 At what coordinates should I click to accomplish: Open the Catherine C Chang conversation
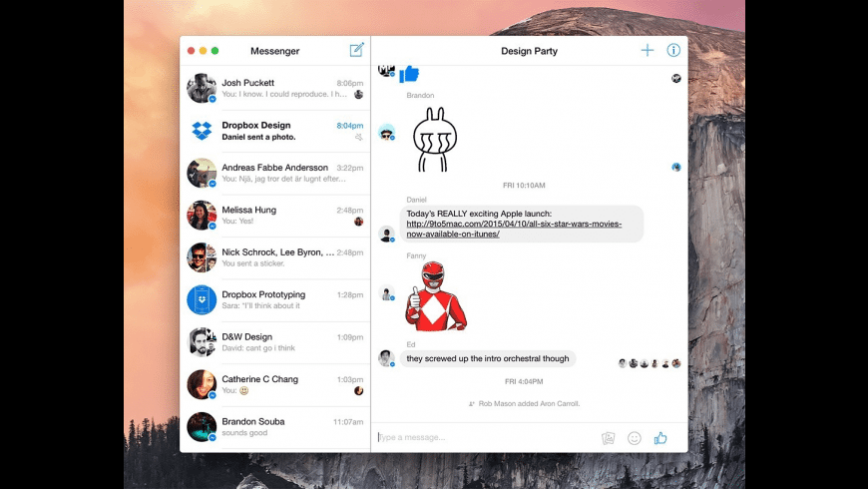(x=275, y=385)
